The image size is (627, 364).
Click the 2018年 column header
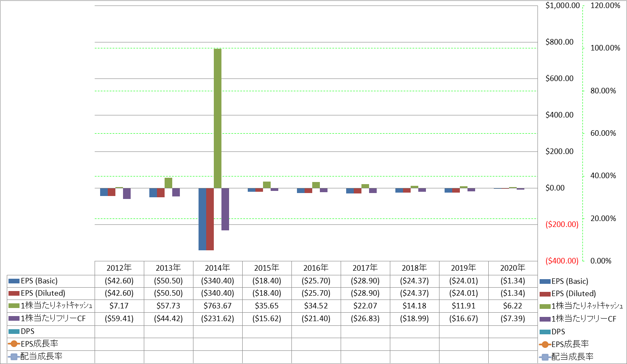coord(414,268)
